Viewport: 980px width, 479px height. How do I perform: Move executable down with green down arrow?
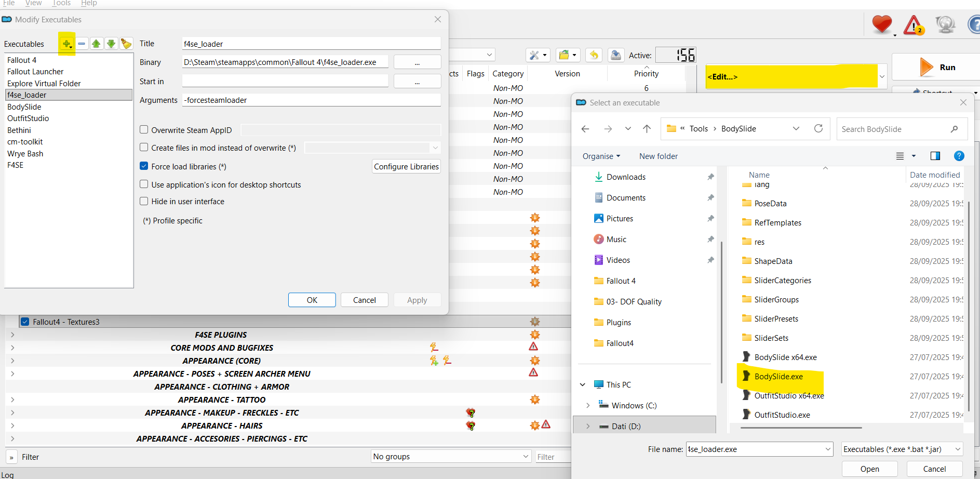click(111, 44)
